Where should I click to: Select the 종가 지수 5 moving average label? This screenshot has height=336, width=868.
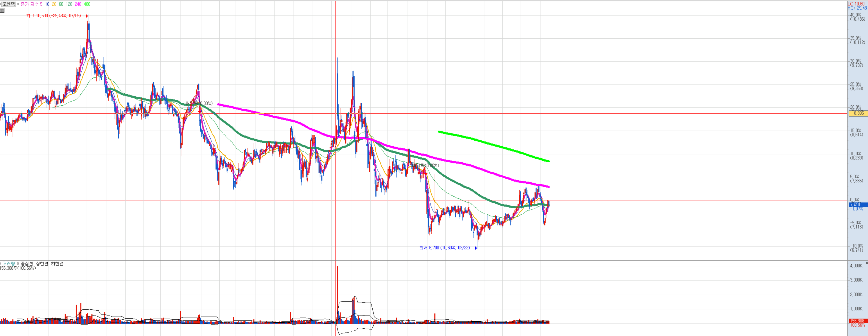click(31, 4)
